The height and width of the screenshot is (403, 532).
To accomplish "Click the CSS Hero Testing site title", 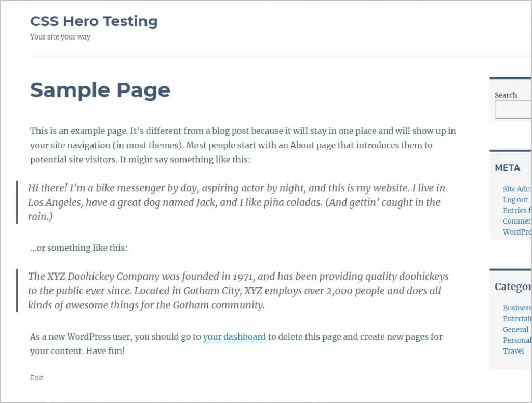I will (94, 21).
